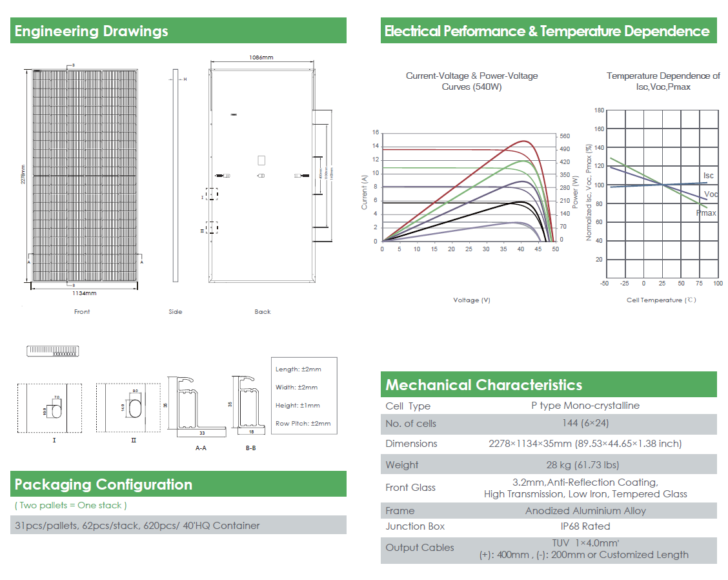Select the side view panel drawing
Screen dimensions: 728x580
tap(176, 176)
